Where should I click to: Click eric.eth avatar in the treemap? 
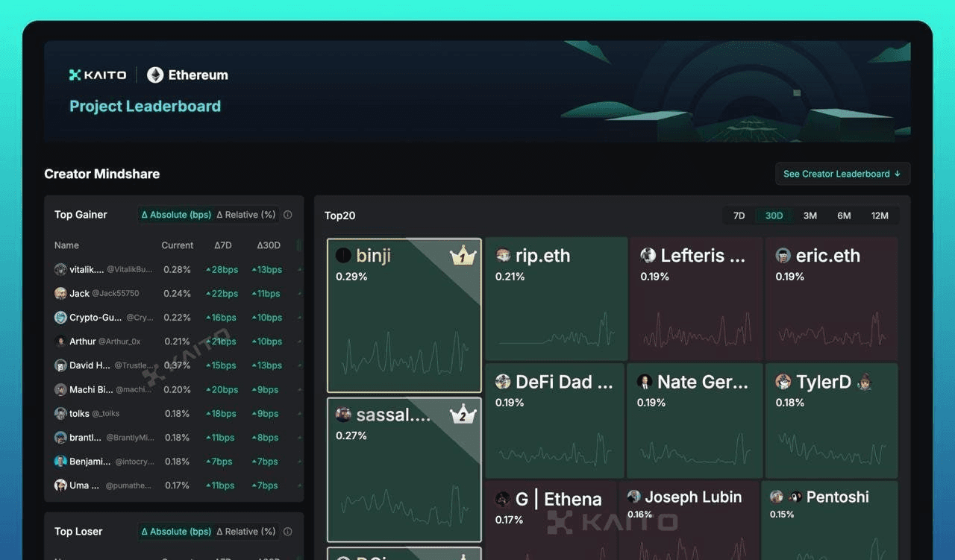[x=783, y=255]
